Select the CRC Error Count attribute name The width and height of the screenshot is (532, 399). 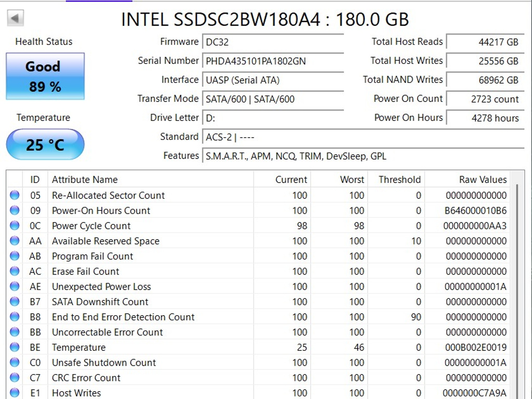86,378
